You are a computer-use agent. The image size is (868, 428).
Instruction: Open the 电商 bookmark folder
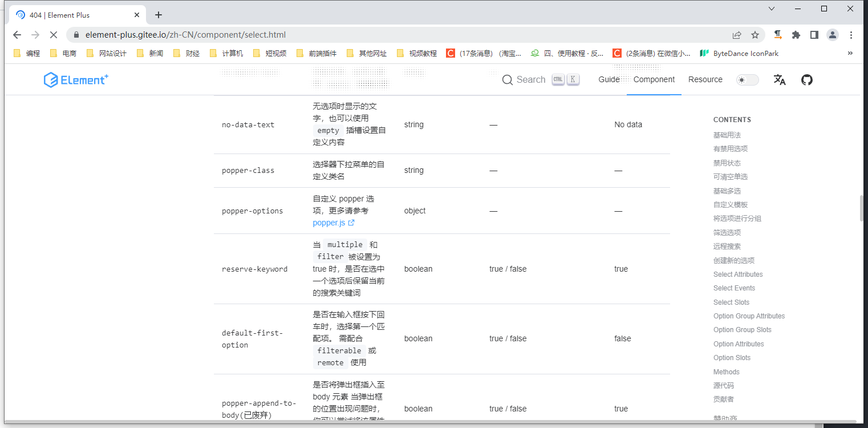(x=63, y=53)
